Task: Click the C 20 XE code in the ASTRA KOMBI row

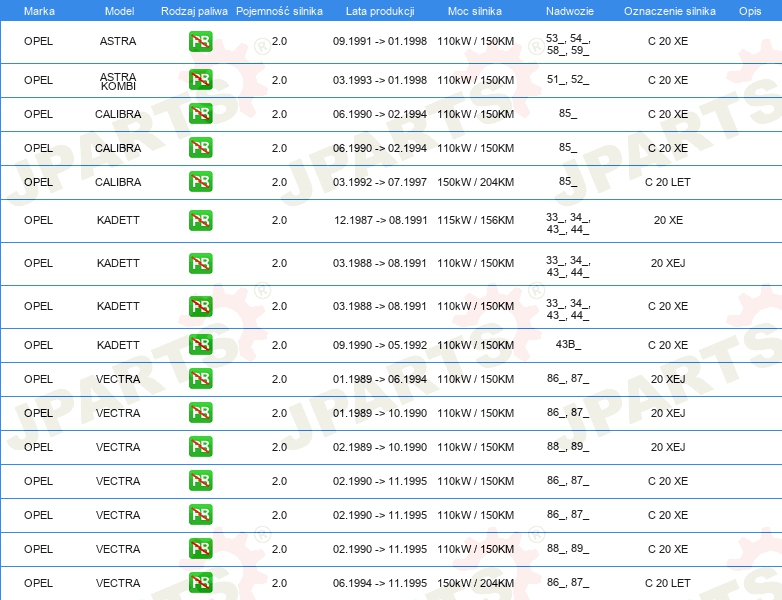Action: [x=668, y=80]
